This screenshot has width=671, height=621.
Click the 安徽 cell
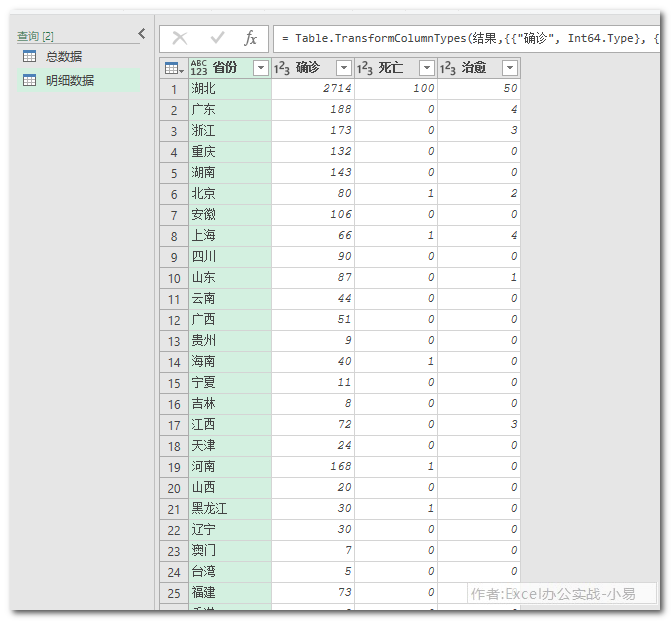point(230,214)
